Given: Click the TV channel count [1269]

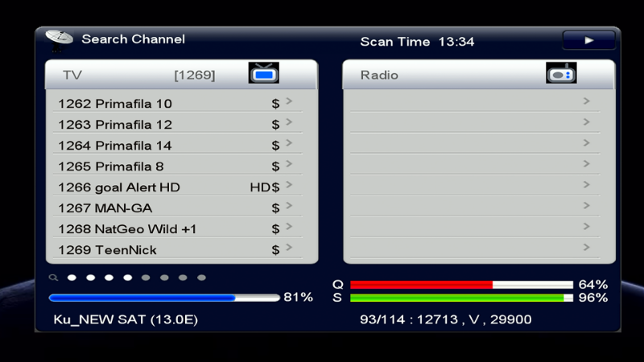Looking at the screenshot, I should [x=195, y=75].
